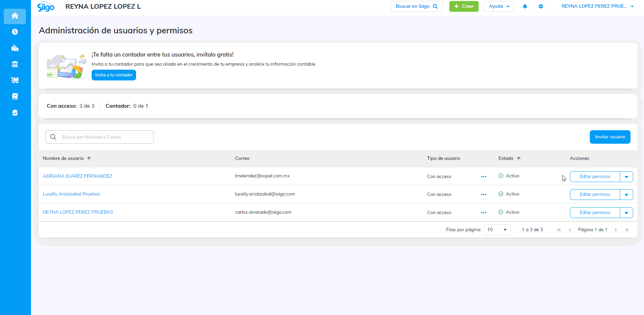Open the shopping bags purchases icon
The height and width of the screenshot is (315, 644).
(15, 48)
